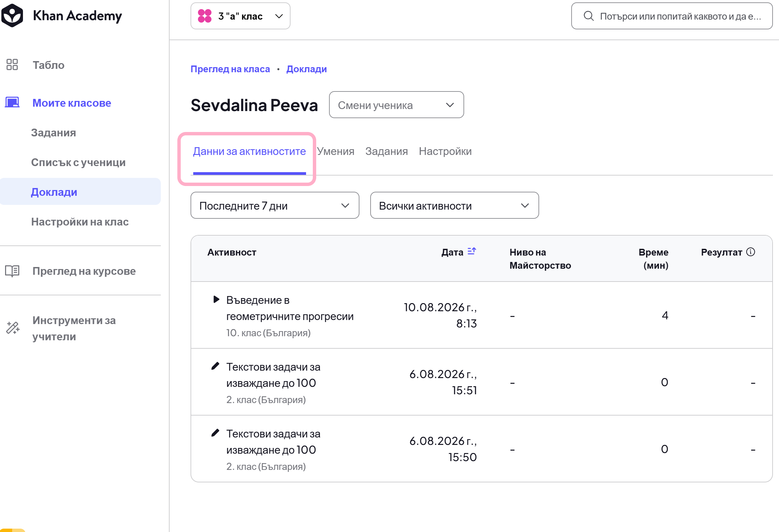Open Преглед на курсове
The height and width of the screenshot is (532, 779).
pyautogui.click(x=84, y=271)
